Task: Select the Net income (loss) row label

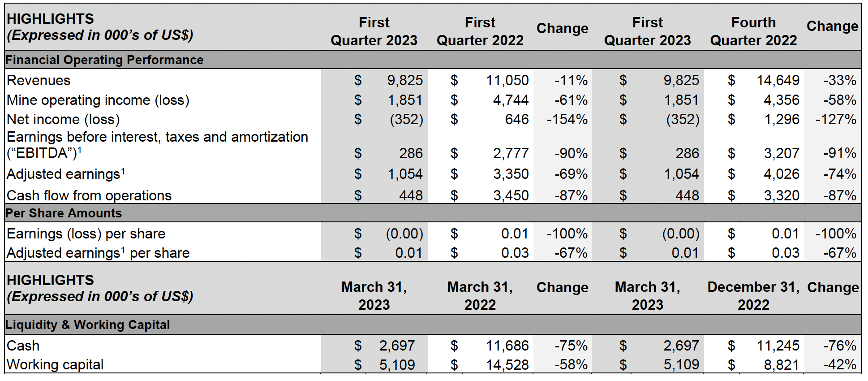Action: (x=63, y=120)
